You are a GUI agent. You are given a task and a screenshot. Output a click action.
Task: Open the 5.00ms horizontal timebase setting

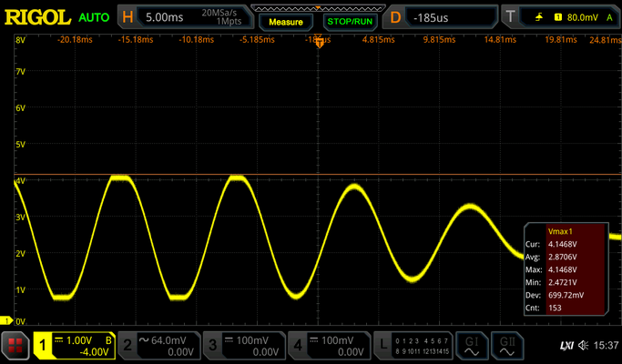(165, 17)
